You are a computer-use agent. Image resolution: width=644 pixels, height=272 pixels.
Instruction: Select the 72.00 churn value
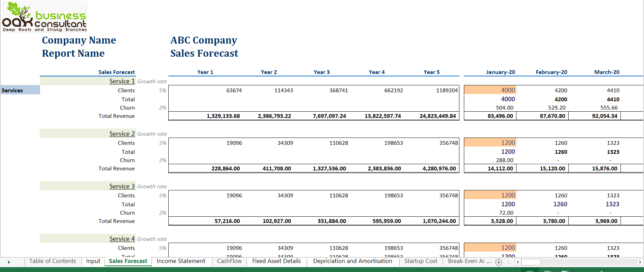tap(506, 213)
